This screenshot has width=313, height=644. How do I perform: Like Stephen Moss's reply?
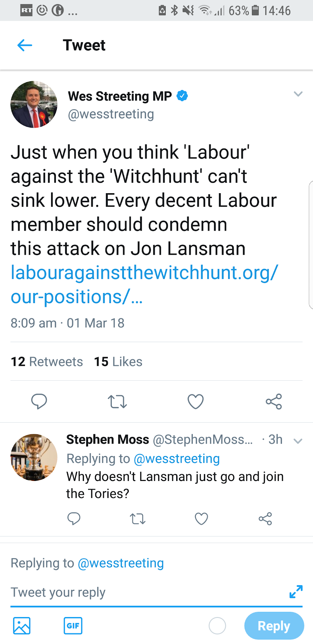[x=201, y=519]
